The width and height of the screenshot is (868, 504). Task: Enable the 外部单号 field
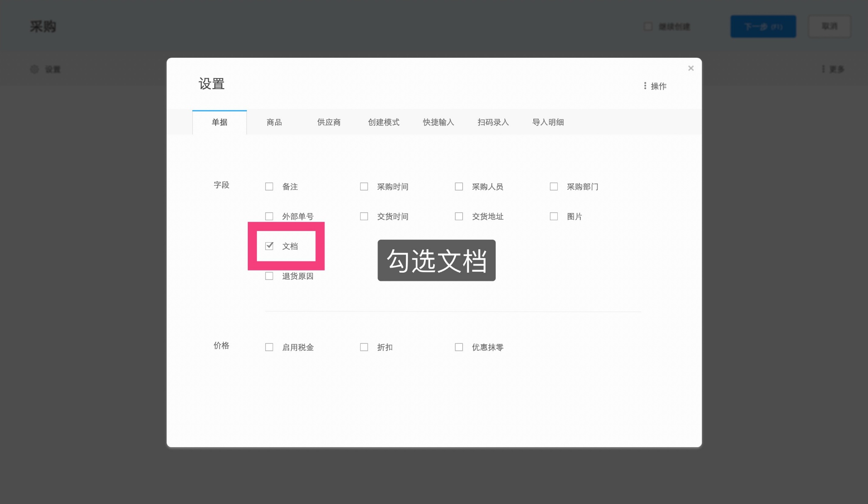tap(269, 216)
